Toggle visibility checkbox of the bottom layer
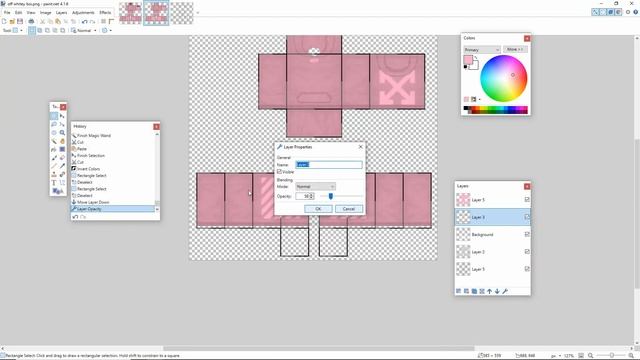 pyautogui.click(x=527, y=269)
